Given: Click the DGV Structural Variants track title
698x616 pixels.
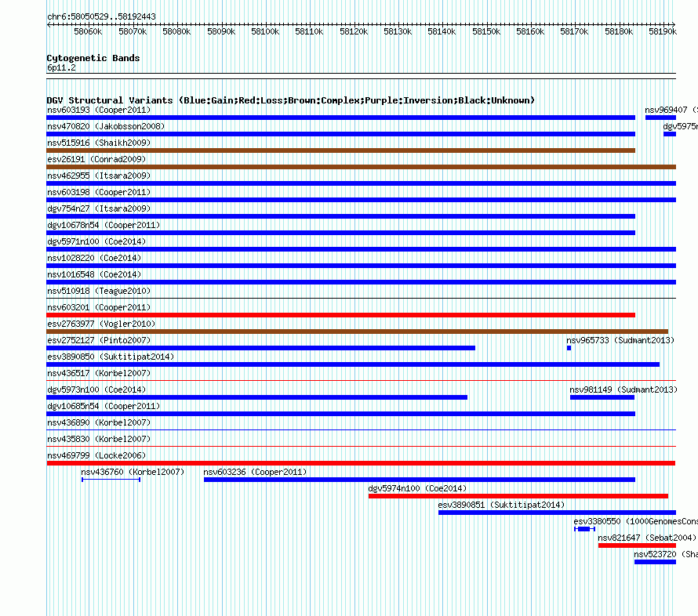Looking at the screenshot, I should coord(291,100).
